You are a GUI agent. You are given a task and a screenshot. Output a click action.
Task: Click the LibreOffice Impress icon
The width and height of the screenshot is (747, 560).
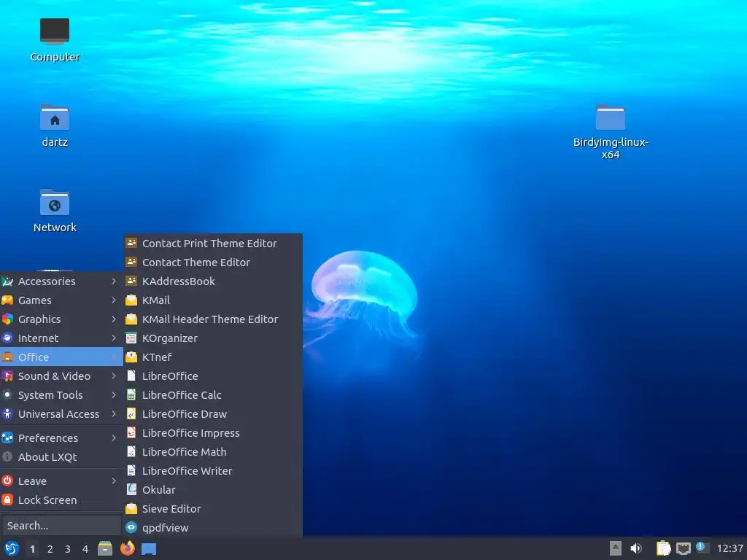[x=131, y=433]
